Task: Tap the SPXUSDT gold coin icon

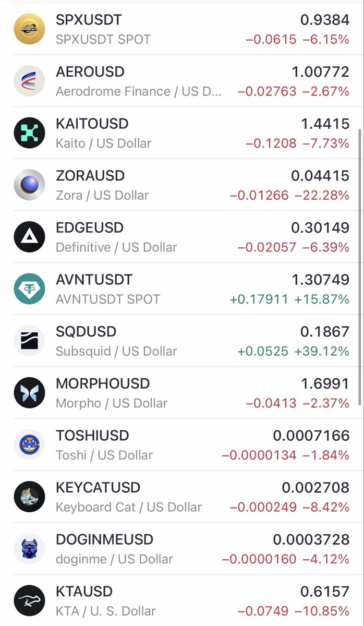Action: pyautogui.click(x=29, y=29)
